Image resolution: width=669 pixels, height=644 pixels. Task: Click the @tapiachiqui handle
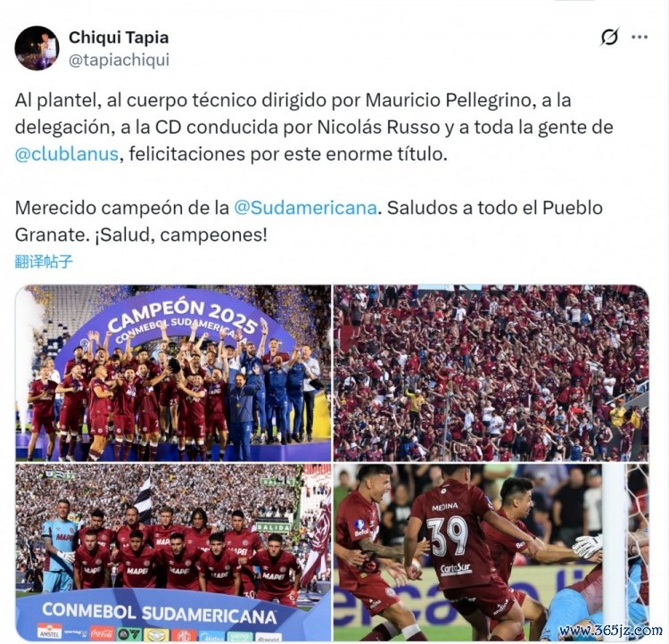[x=119, y=60]
